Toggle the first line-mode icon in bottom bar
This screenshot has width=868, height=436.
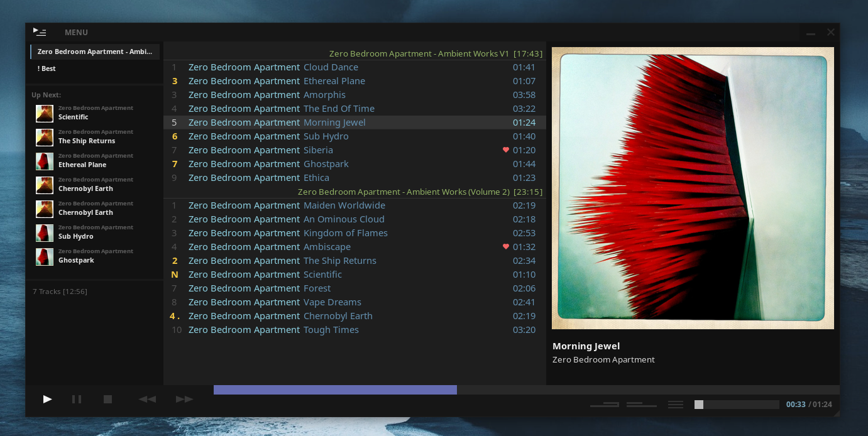click(605, 405)
